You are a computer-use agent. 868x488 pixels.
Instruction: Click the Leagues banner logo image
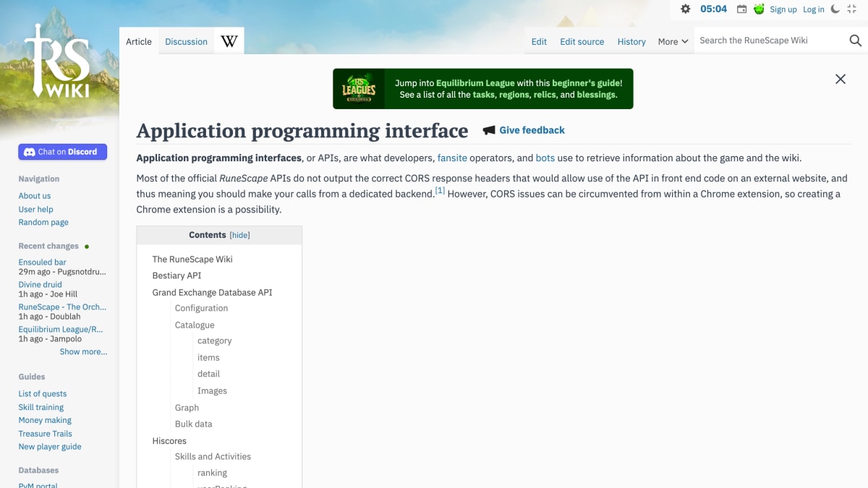(359, 89)
